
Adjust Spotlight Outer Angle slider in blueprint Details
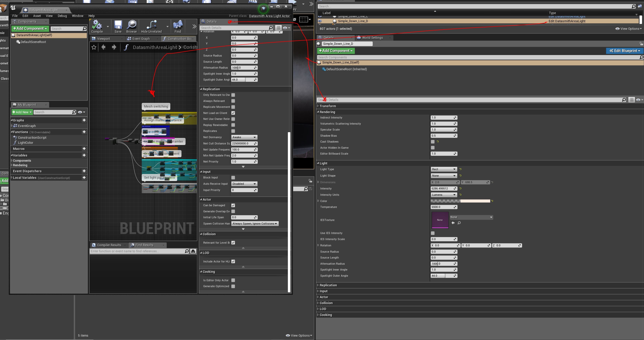tap(244, 80)
